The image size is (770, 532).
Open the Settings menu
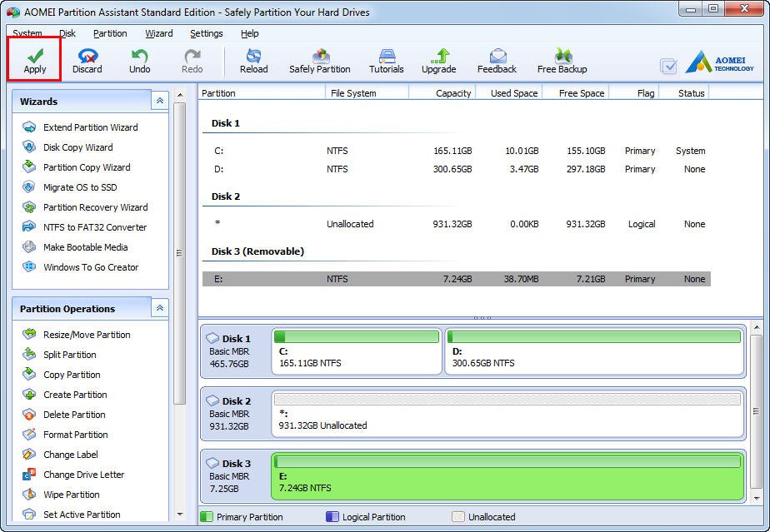tap(206, 33)
